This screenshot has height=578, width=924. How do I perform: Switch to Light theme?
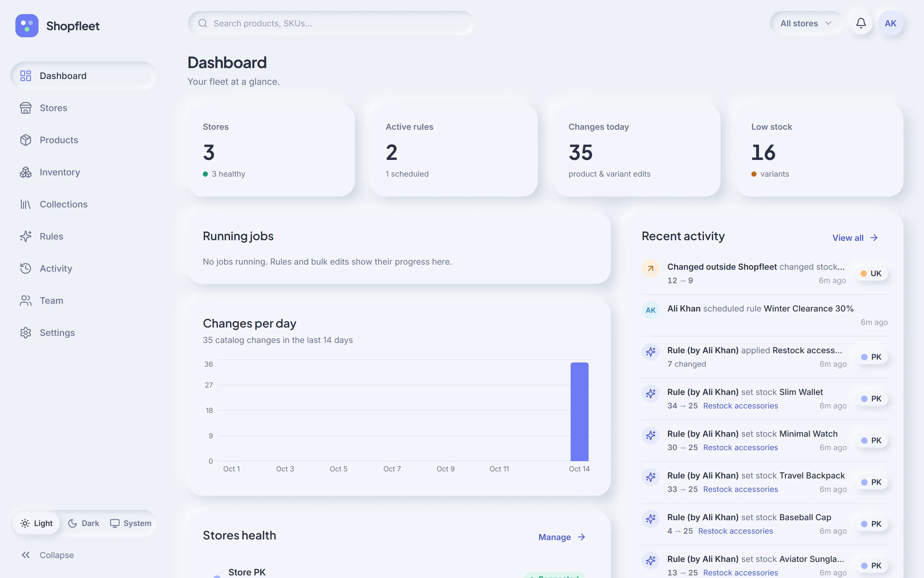click(x=36, y=523)
